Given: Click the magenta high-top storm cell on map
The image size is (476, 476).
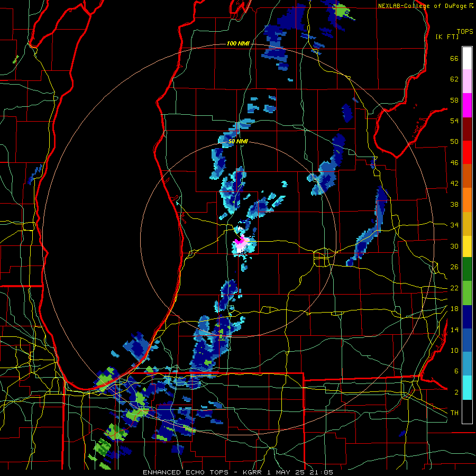Looking at the screenshot, I should tap(241, 241).
